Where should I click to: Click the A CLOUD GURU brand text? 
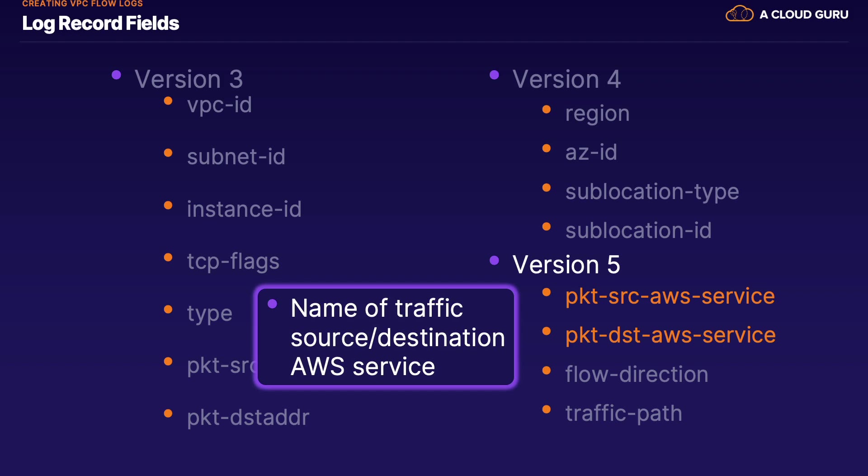(804, 14)
